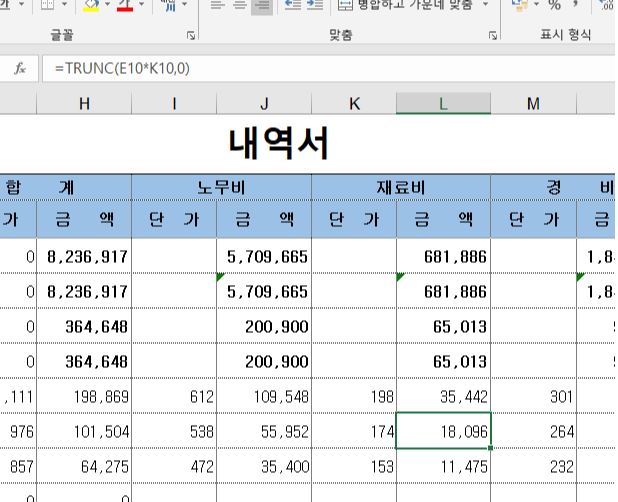Open the 맞춤 group dialog launcher
This screenshot has height=502, width=618.
click(x=493, y=35)
